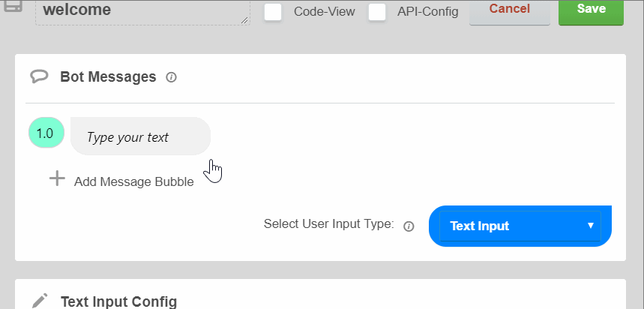Click the 'Type your text' message bubble
This screenshot has height=309, width=644.
(x=140, y=136)
